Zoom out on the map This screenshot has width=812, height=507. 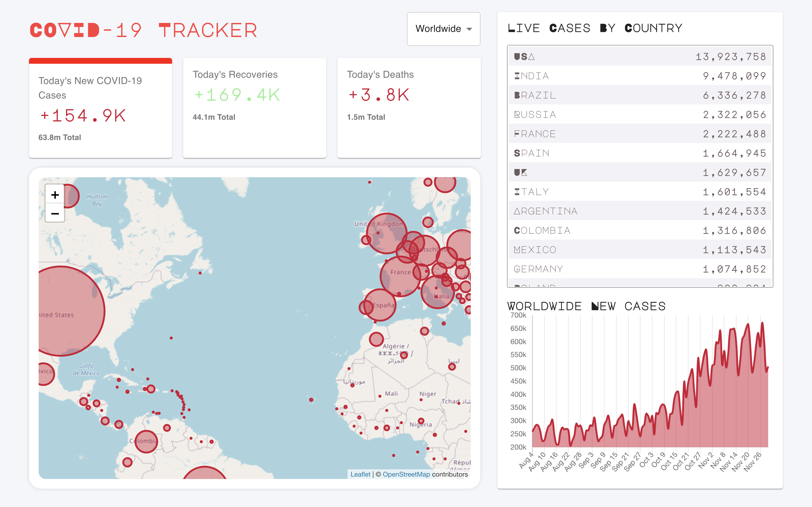tap(55, 213)
